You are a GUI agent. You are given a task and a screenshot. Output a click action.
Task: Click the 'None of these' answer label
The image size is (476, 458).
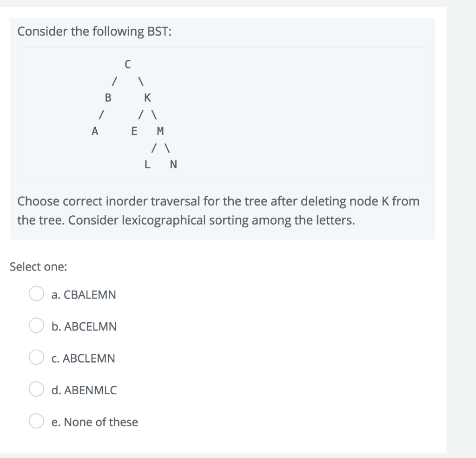pos(94,422)
